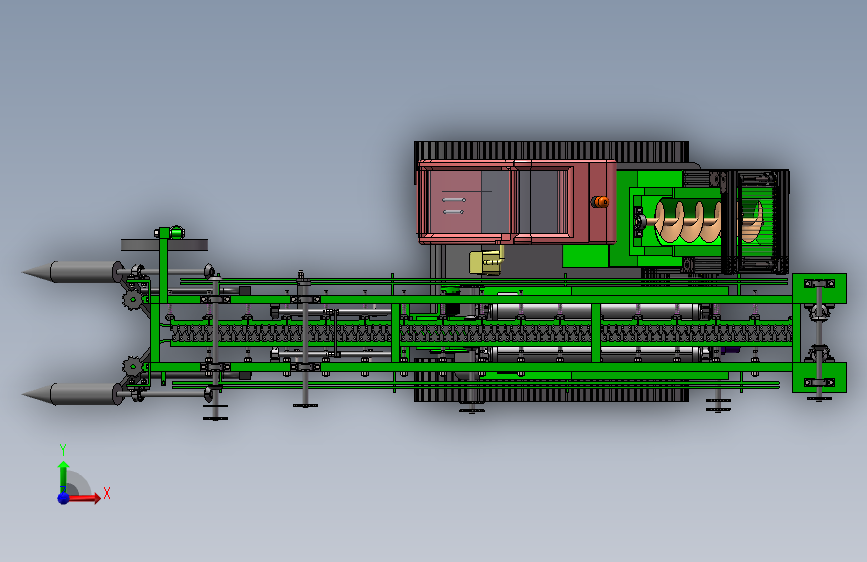Select the green square bearing plate at top right
Image resolution: width=867 pixels, height=562 pixels.
819,288
